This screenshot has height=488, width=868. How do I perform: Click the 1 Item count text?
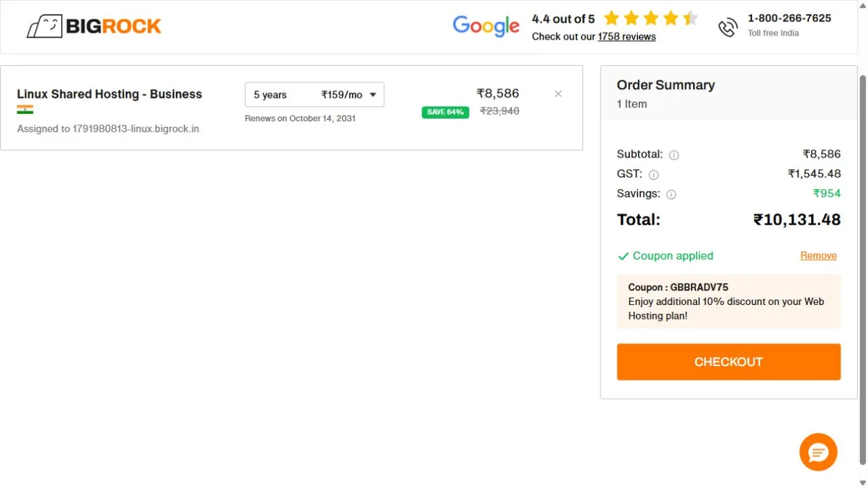click(x=632, y=104)
